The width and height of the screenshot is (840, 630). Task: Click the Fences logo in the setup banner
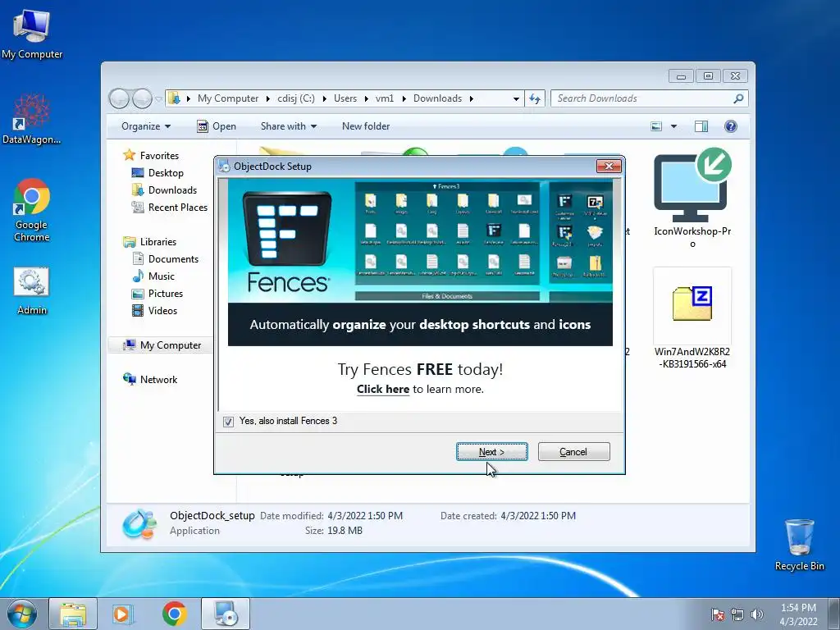point(288,241)
